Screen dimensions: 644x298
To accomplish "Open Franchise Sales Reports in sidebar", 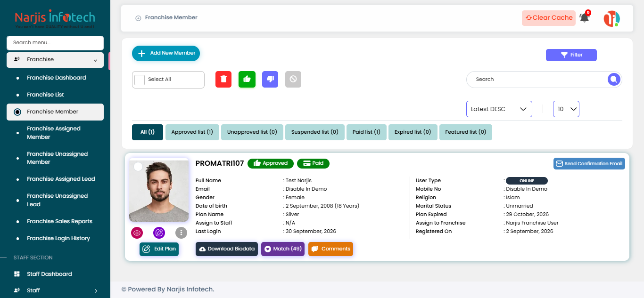I will 60,222.
